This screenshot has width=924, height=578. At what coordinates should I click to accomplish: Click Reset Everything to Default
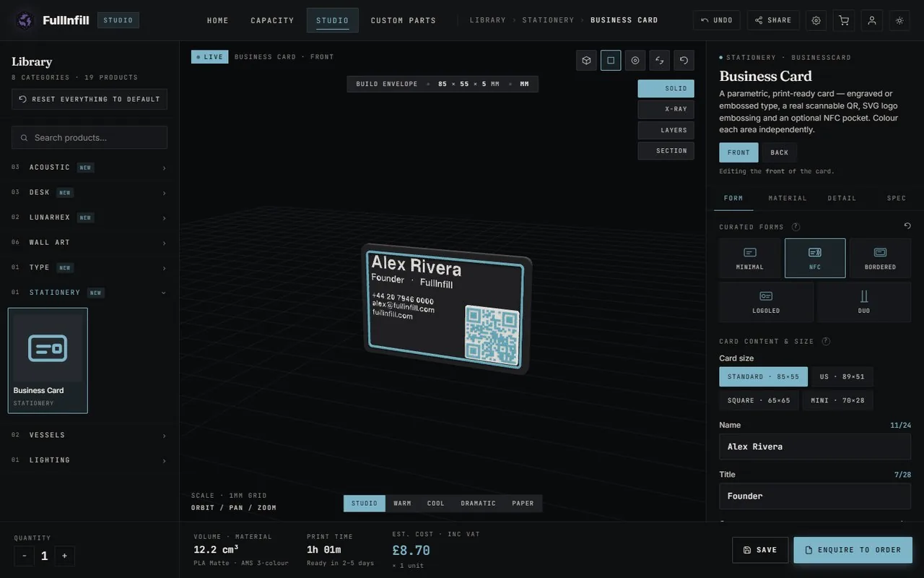(90, 99)
